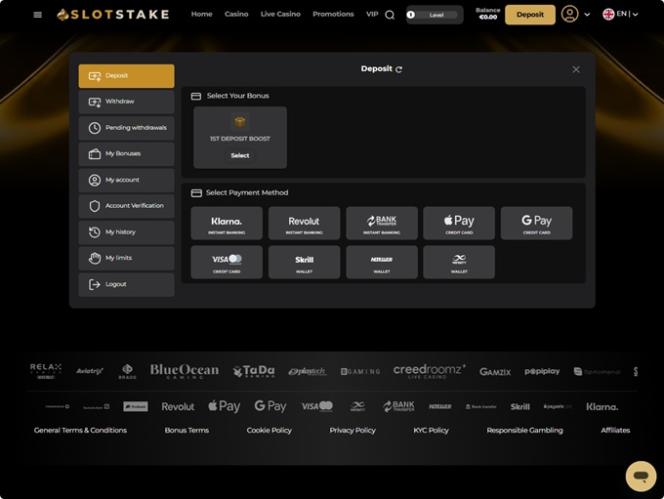Open the Responsible Gambling link
Screen dimensions: 664x499
[525, 430]
